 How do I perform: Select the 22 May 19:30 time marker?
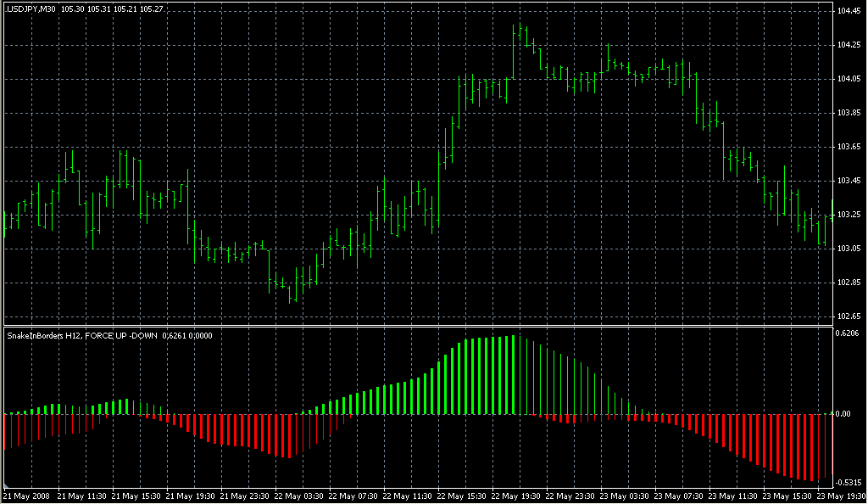[x=518, y=496]
